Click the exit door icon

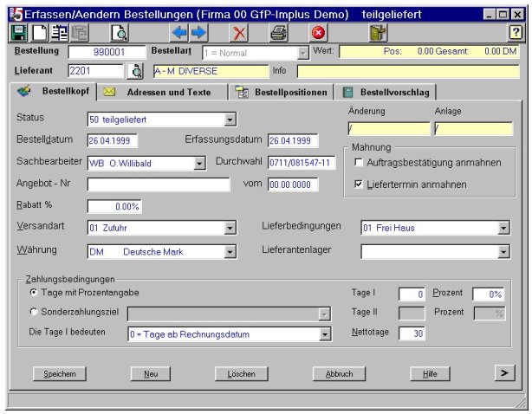378,33
